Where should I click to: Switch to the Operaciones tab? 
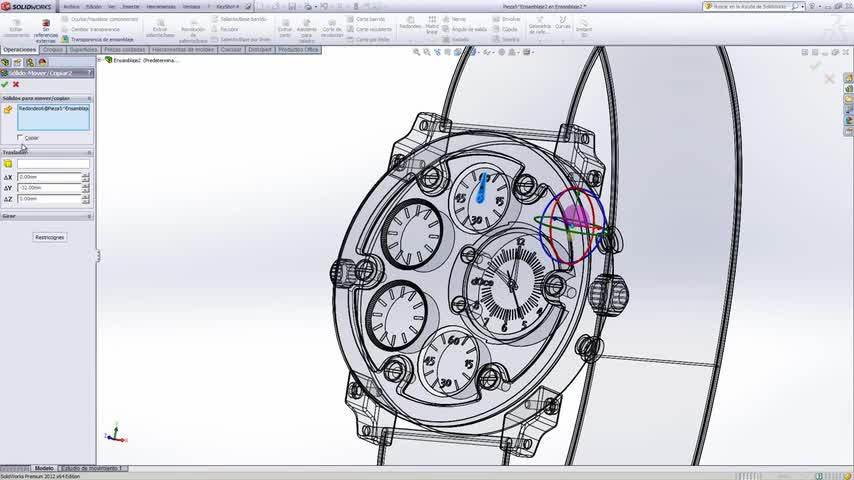click(x=20, y=50)
